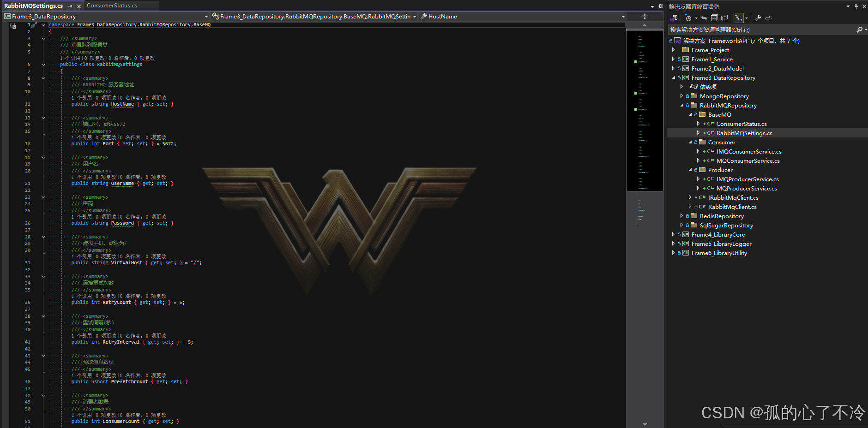
Task: Open IMQProducerService.cs file
Action: [x=747, y=179]
